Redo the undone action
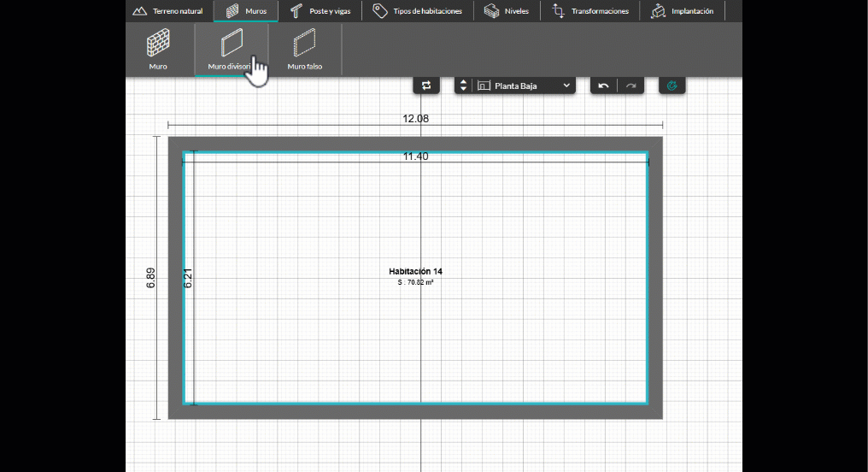 [630, 86]
